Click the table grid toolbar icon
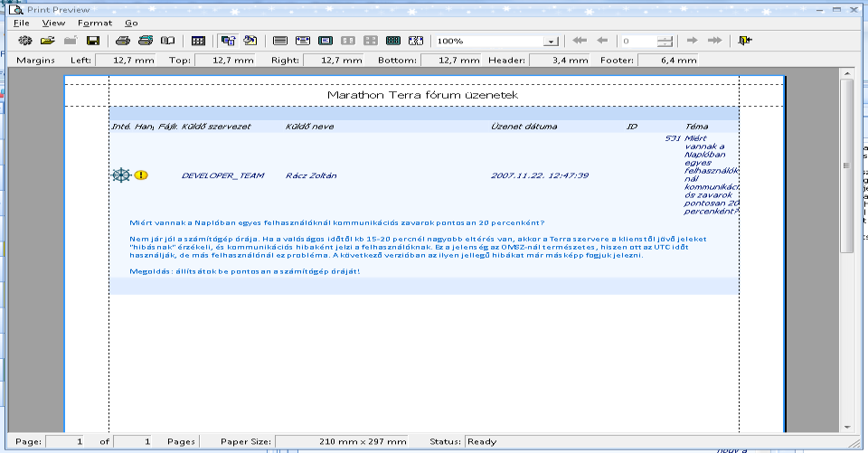Screen dimensions: 868x453 click(x=198, y=41)
